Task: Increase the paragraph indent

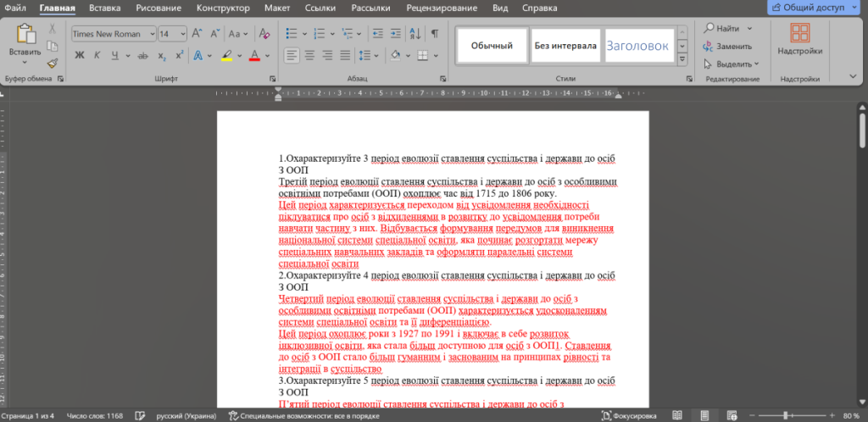Action: (395, 34)
